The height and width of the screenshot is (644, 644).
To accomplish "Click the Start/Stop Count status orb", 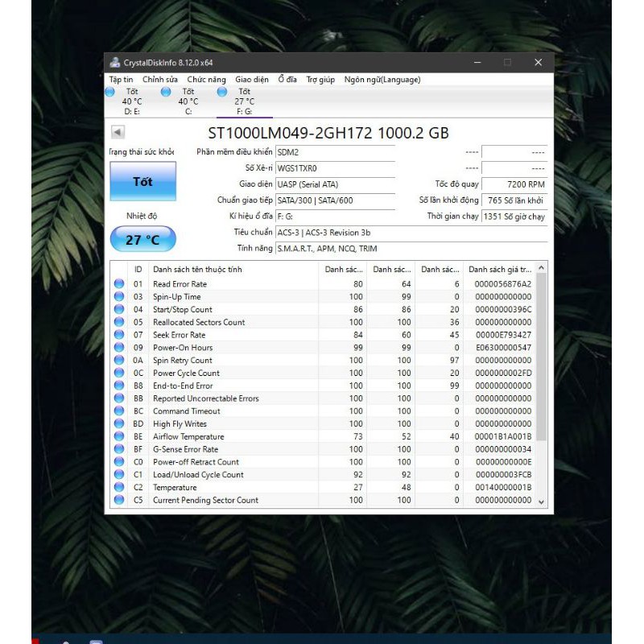I will 119,309.
